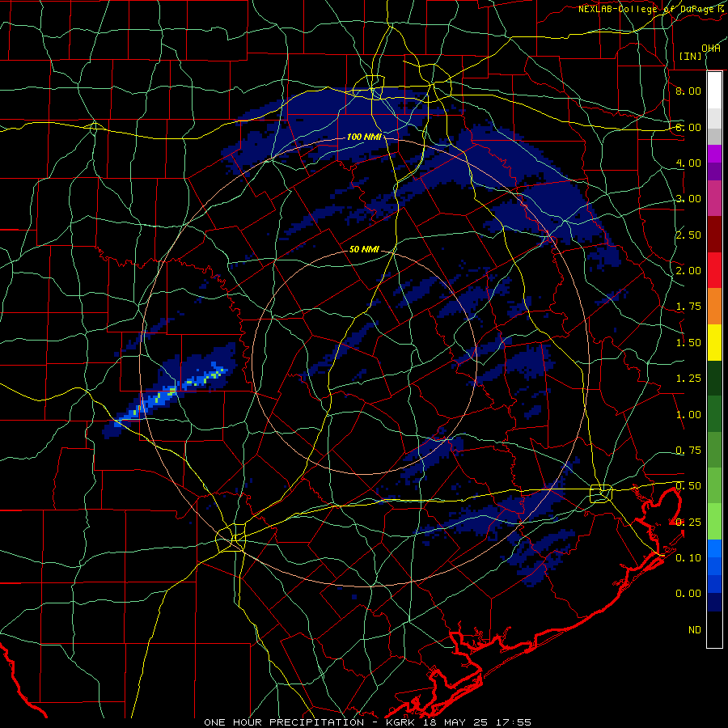Click the 1.00 legend value

pos(688,415)
